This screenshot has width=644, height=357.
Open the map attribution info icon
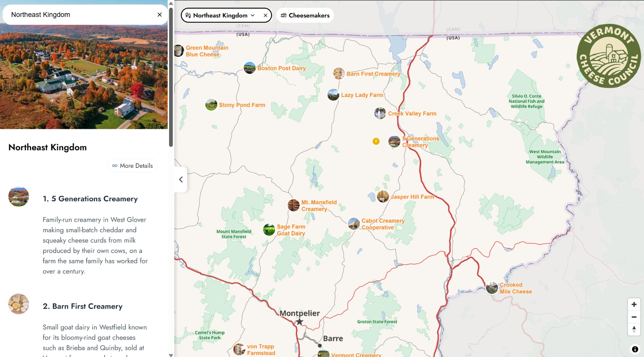(635, 349)
